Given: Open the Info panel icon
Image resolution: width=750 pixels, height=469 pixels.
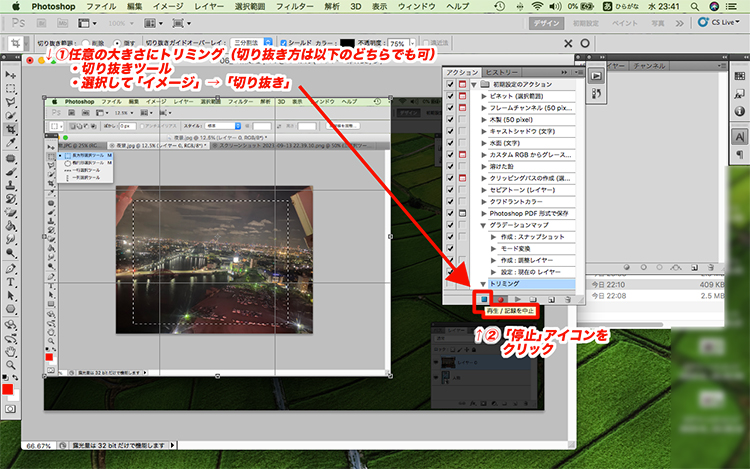Looking at the screenshot, I should [x=739, y=111].
